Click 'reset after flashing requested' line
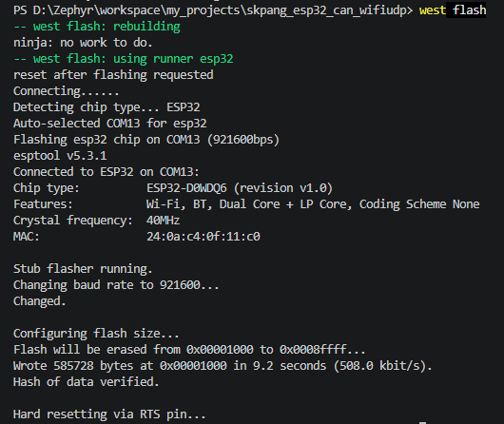Viewport: 504px width, 424px height. [x=113, y=75]
